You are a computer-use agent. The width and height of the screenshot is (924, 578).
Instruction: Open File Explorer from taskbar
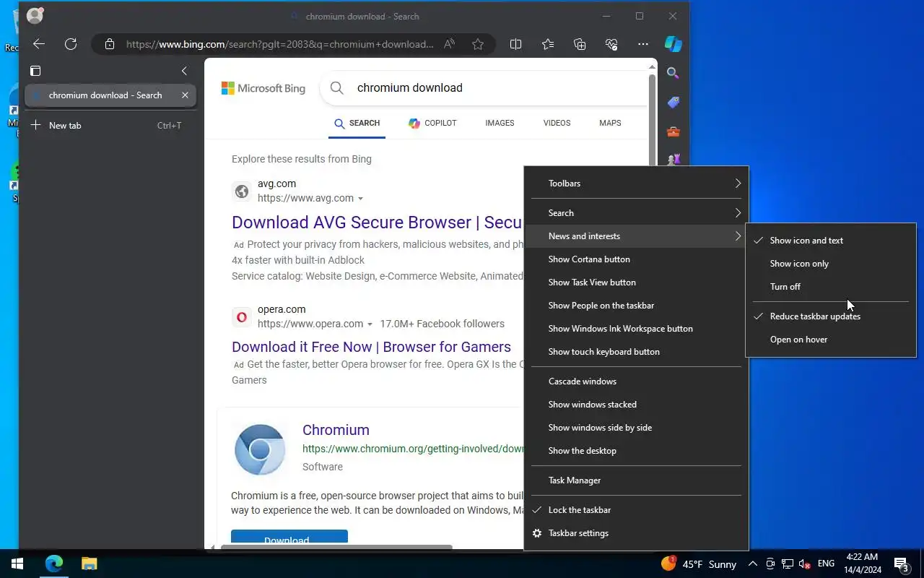pyautogui.click(x=89, y=564)
